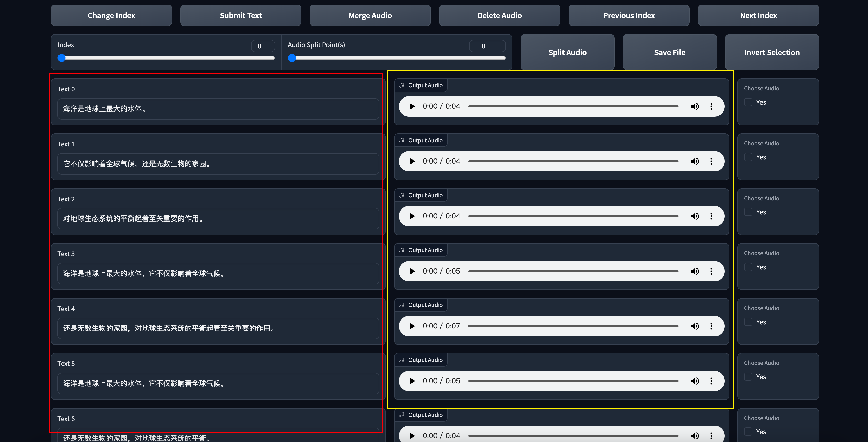Play the 0:07 long audio clip
This screenshot has width=868, height=442.
click(x=412, y=326)
